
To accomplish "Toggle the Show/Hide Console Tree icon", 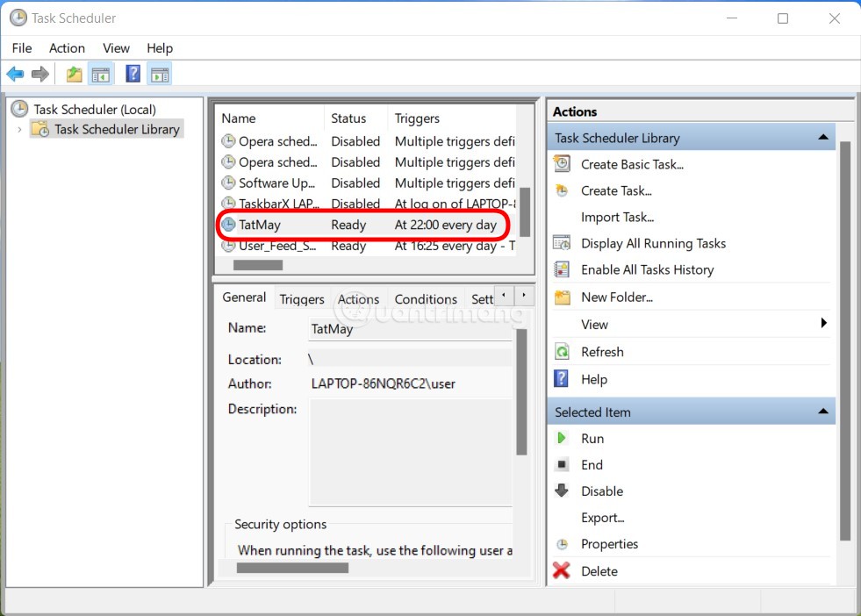I will tap(100, 74).
